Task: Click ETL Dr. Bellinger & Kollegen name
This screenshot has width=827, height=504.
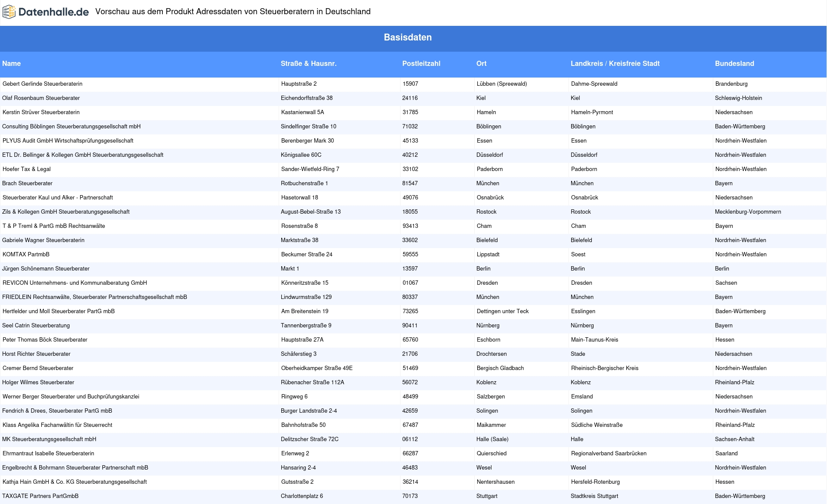Action: [x=83, y=155]
